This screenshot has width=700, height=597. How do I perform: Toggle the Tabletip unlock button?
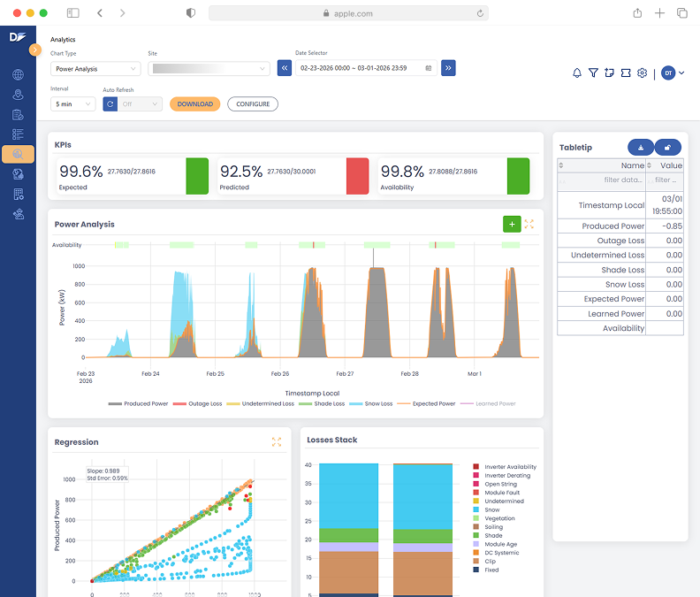[667, 148]
